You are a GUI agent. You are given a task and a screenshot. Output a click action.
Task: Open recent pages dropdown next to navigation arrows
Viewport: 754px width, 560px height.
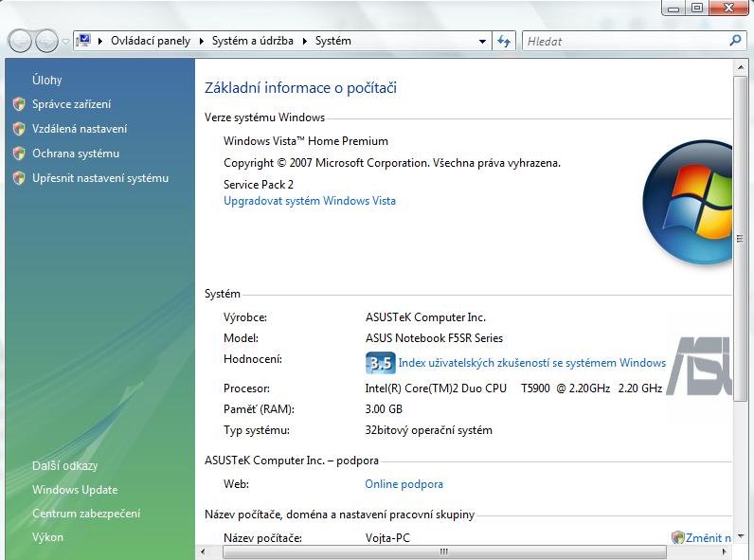coord(65,42)
